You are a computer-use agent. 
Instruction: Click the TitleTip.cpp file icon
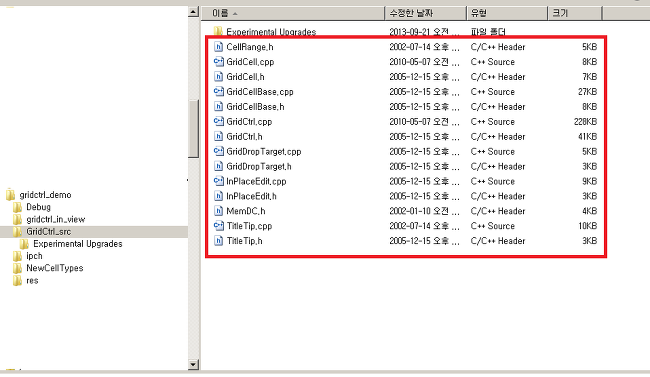coord(218,226)
